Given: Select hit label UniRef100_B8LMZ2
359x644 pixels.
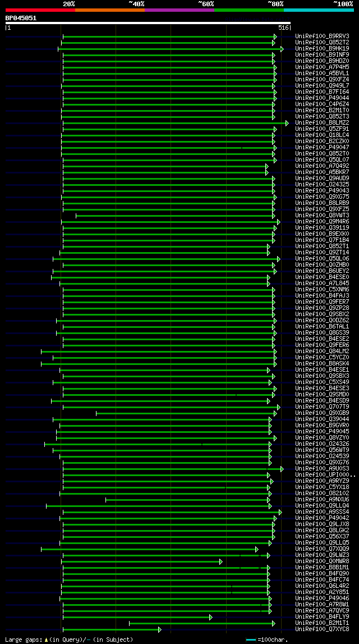Looking at the screenshot, I should [322, 123].
